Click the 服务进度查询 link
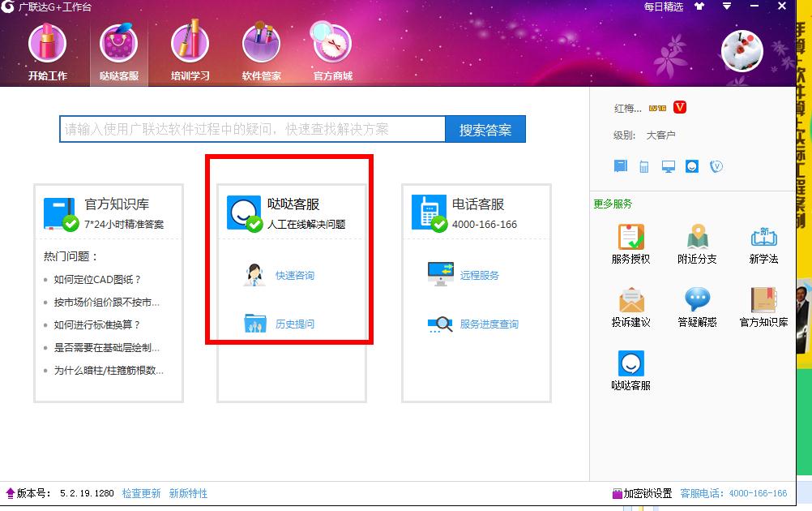Screen dimensions: 812x511 pyautogui.click(x=489, y=324)
